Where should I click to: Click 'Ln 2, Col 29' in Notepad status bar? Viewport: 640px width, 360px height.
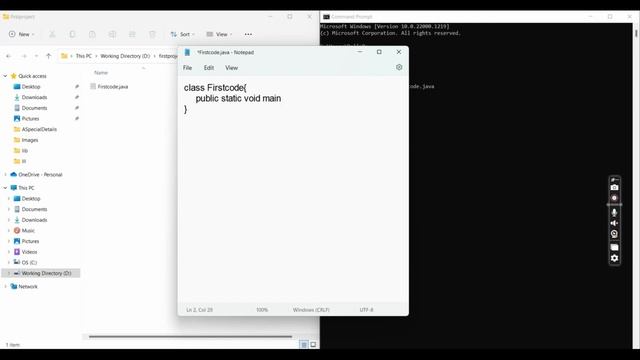(x=200, y=310)
